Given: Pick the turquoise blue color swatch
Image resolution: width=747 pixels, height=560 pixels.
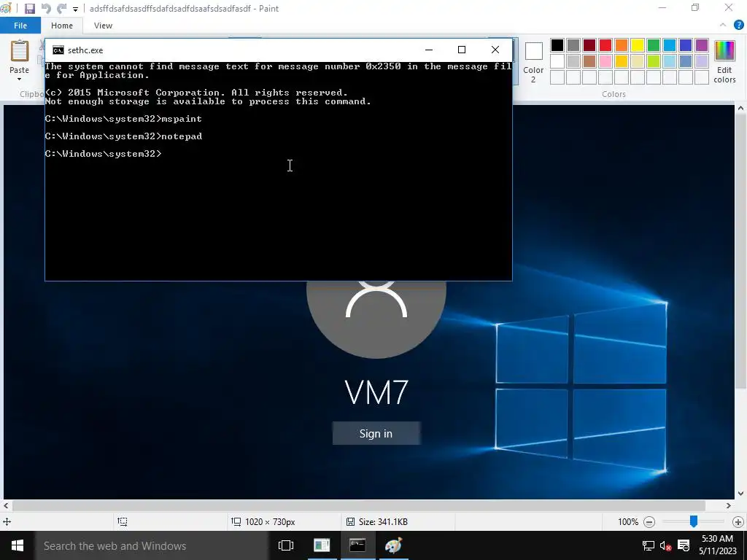Looking at the screenshot, I should coord(670,45).
